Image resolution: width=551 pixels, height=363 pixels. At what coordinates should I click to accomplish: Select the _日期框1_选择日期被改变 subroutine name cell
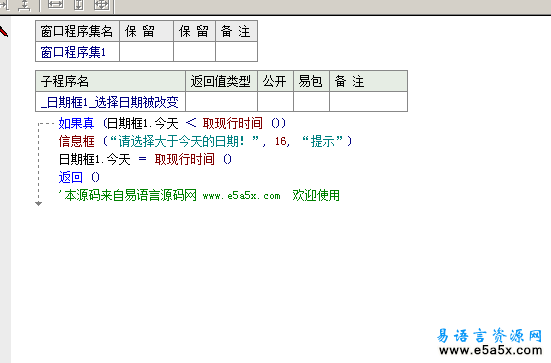tap(110, 102)
